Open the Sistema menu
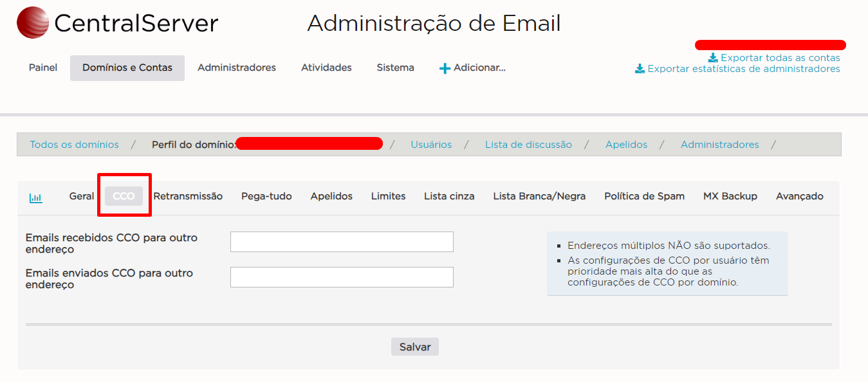This screenshot has height=382, width=868. pos(395,68)
